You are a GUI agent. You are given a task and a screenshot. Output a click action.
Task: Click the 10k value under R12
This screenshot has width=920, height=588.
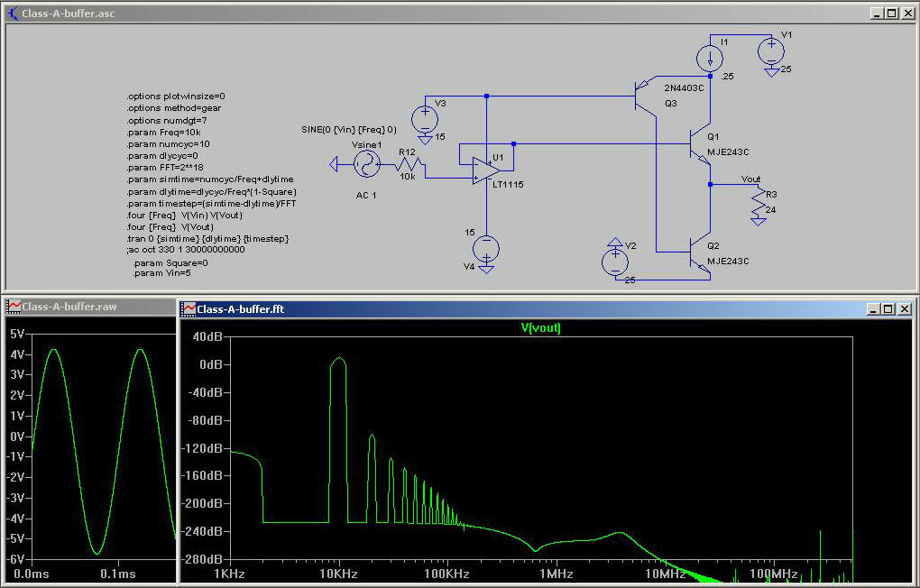click(407, 176)
